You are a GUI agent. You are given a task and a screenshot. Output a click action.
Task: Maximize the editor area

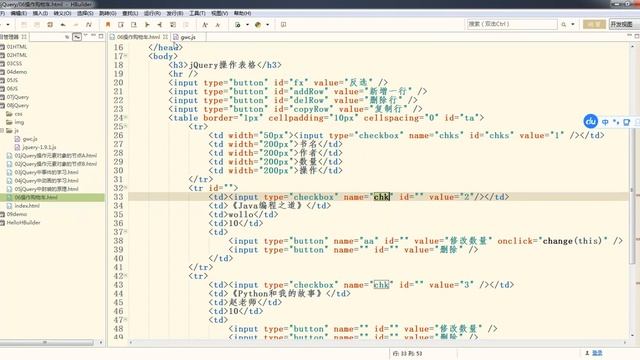(637, 36)
